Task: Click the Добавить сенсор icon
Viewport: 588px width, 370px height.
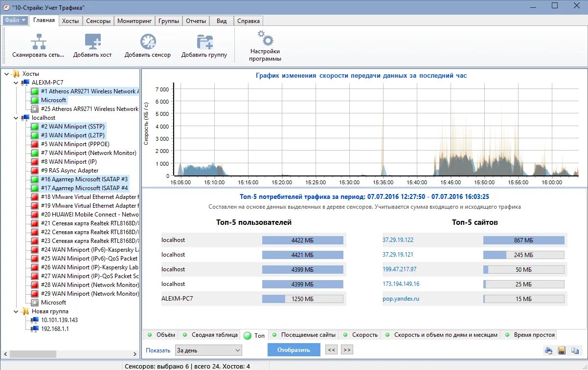Action: pos(148,42)
